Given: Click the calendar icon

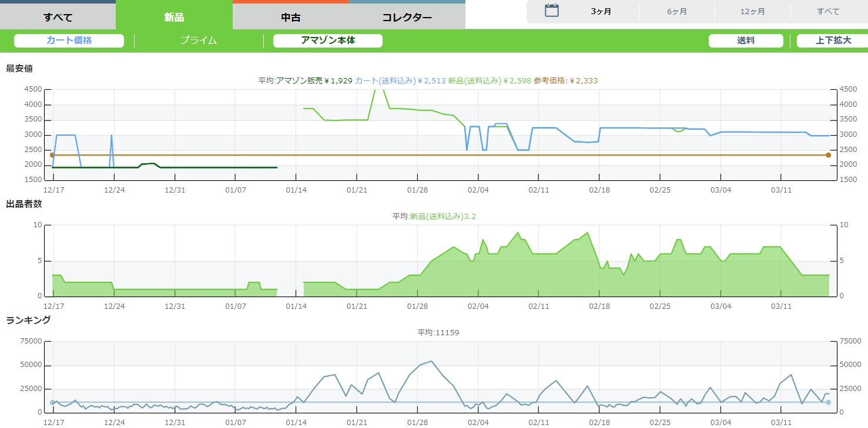Looking at the screenshot, I should coord(551,11).
